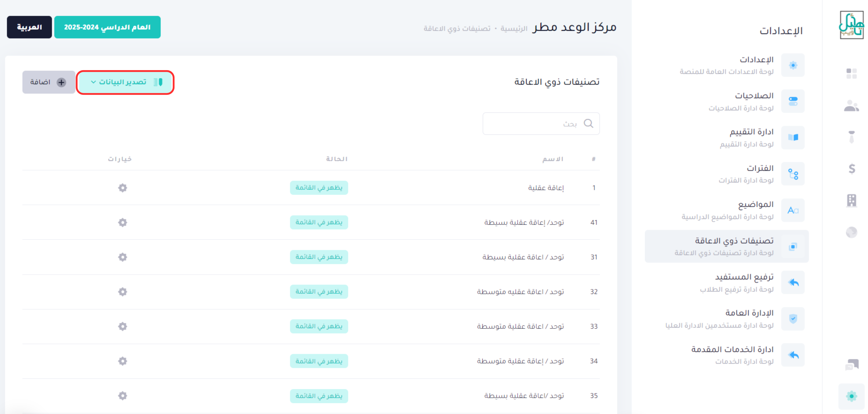Open options gear for row إعاقة عقلية

click(123, 188)
